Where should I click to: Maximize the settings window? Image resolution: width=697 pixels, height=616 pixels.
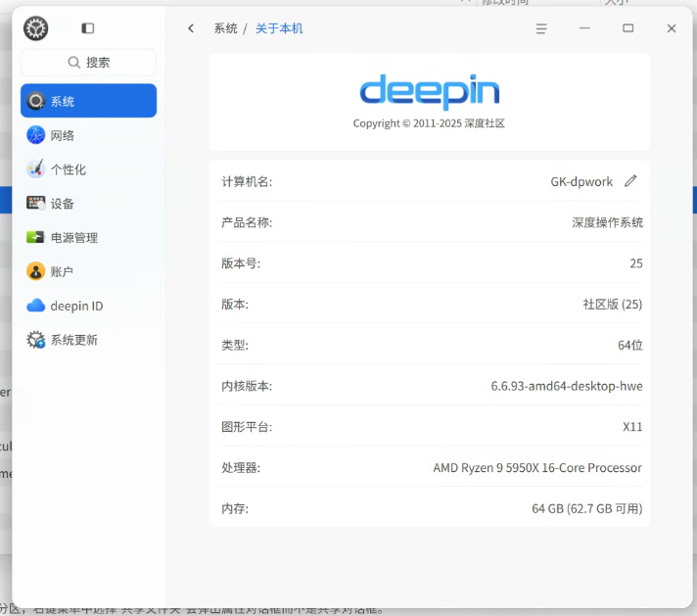pyautogui.click(x=628, y=28)
